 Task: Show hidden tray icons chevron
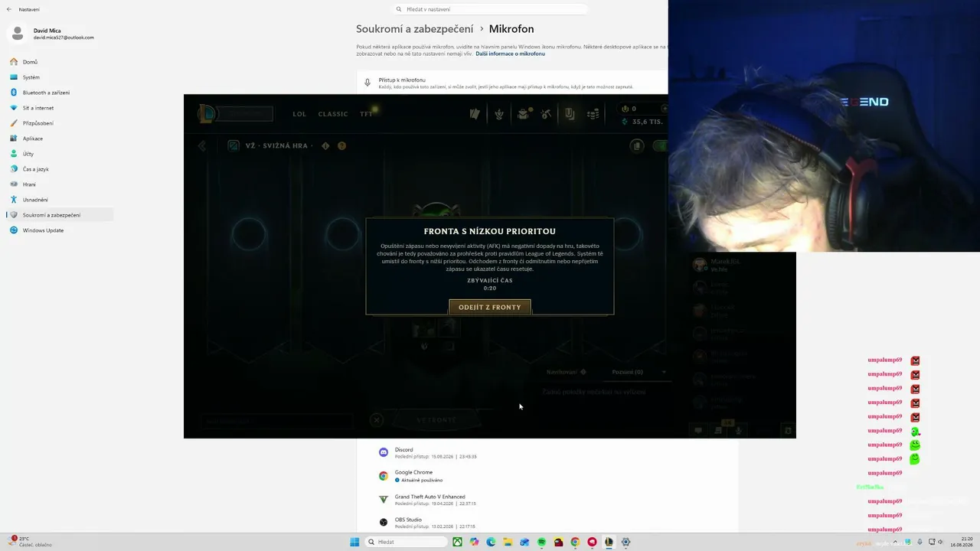point(897,542)
